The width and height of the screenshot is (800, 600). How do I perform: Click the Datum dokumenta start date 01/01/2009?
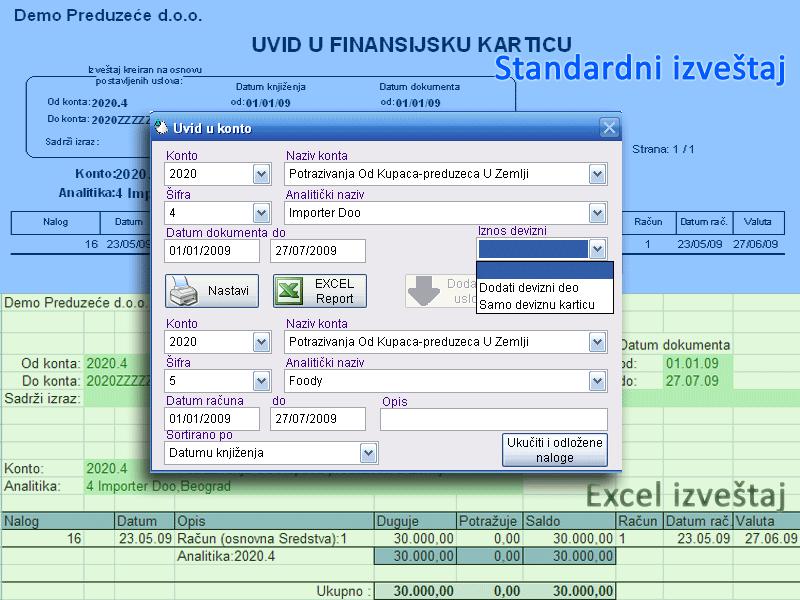click(212, 251)
